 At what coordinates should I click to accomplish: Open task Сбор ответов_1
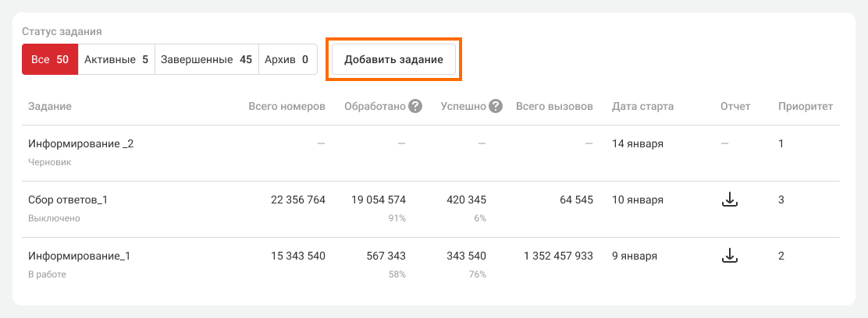[x=68, y=200]
